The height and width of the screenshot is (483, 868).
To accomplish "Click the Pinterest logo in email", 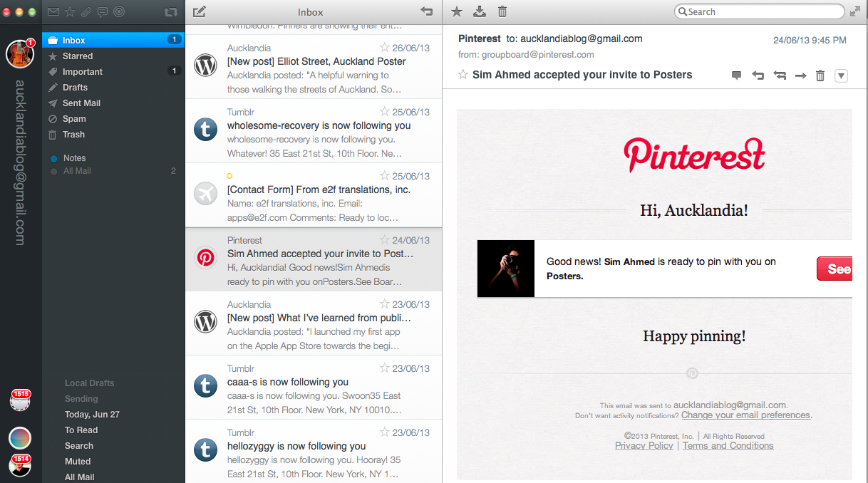I will 694,155.
